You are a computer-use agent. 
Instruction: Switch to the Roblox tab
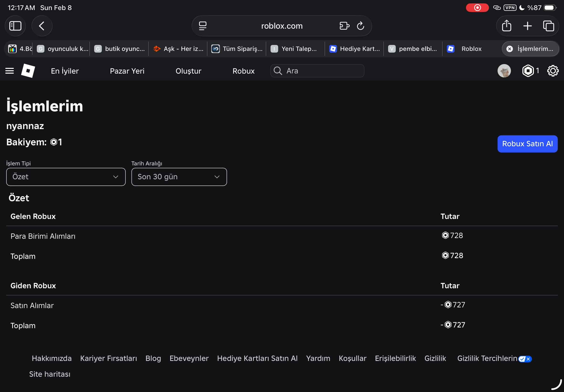click(x=472, y=49)
